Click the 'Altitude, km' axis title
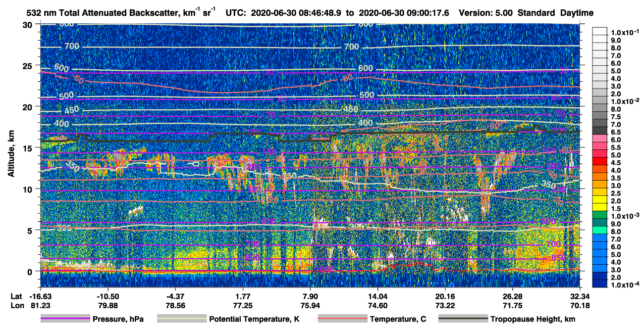Screen dimensions: 644x330 click(x=11, y=155)
